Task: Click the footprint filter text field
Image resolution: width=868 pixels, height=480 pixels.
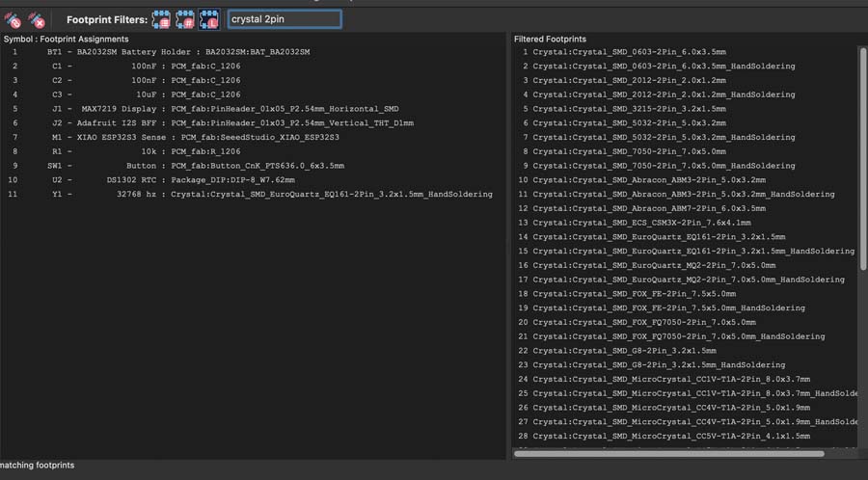Action: [x=285, y=19]
